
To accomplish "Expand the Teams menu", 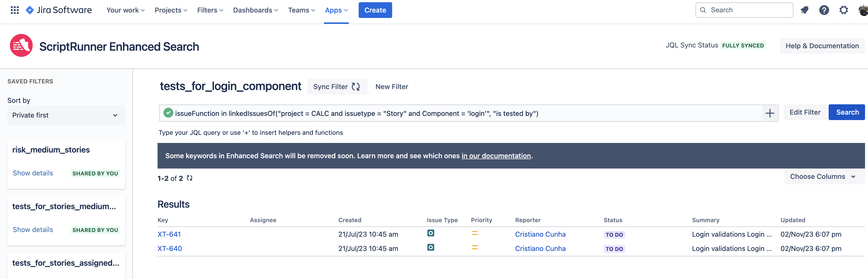I will (x=302, y=10).
